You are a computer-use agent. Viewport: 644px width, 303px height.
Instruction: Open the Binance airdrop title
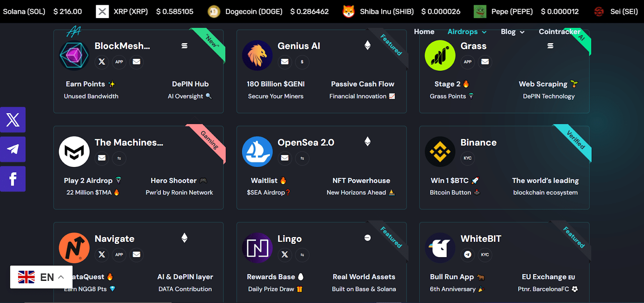(479, 142)
